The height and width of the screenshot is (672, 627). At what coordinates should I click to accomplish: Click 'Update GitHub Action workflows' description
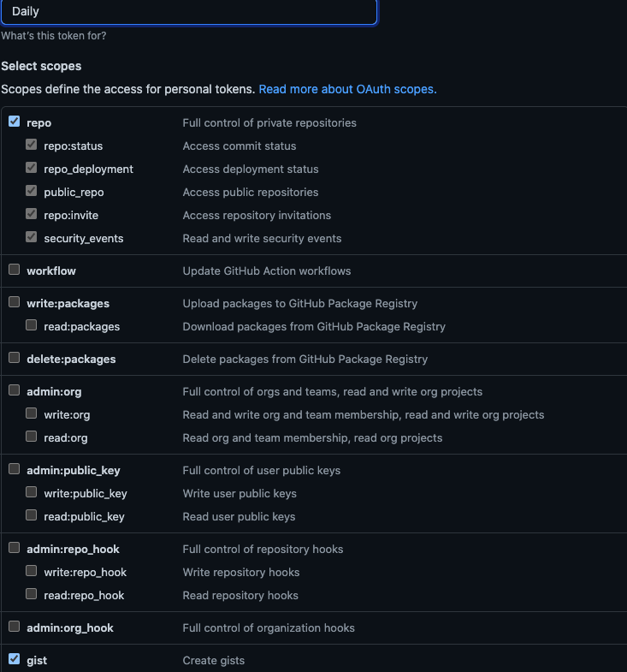point(267,271)
